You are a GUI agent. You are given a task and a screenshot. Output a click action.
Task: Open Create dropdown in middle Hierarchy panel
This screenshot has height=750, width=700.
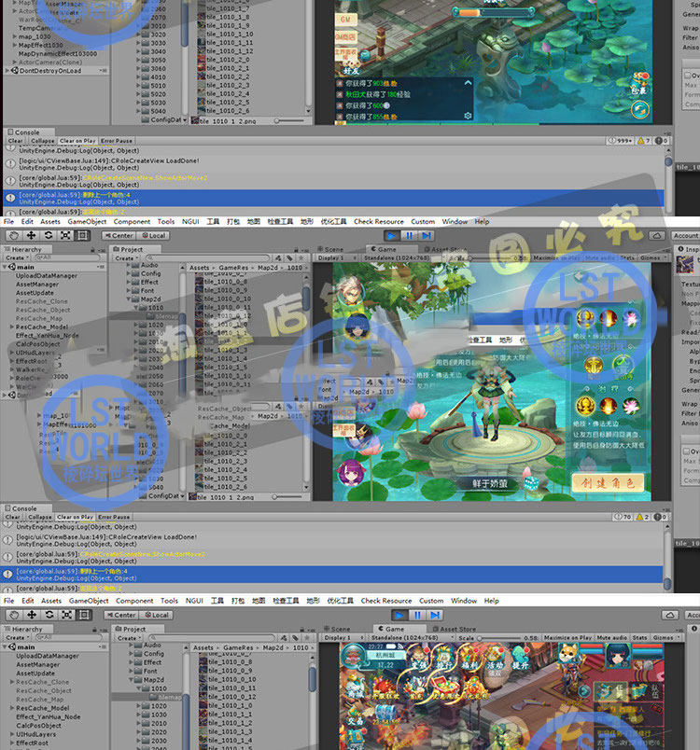point(16,257)
